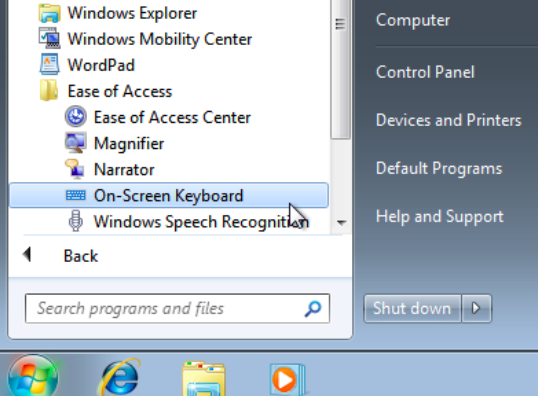This screenshot has height=396, width=538.
Task: Click the Magnifier program icon
Action: click(75, 143)
